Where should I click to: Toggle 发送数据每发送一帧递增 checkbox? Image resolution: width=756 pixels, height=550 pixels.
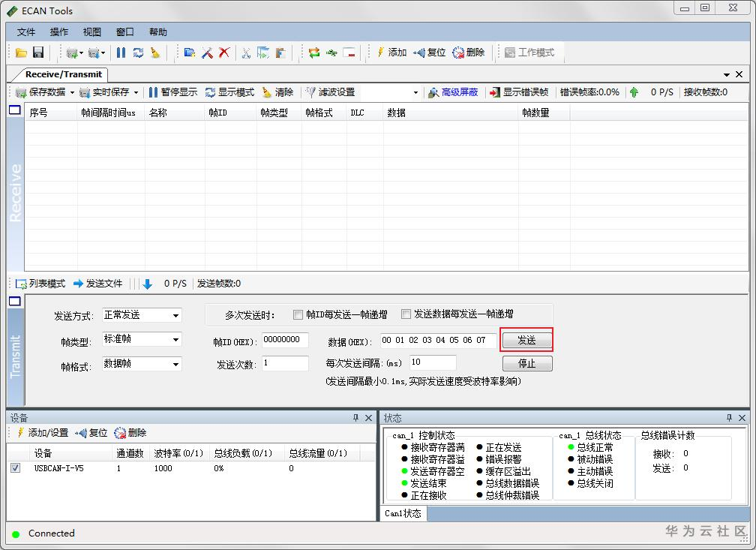pyautogui.click(x=406, y=314)
